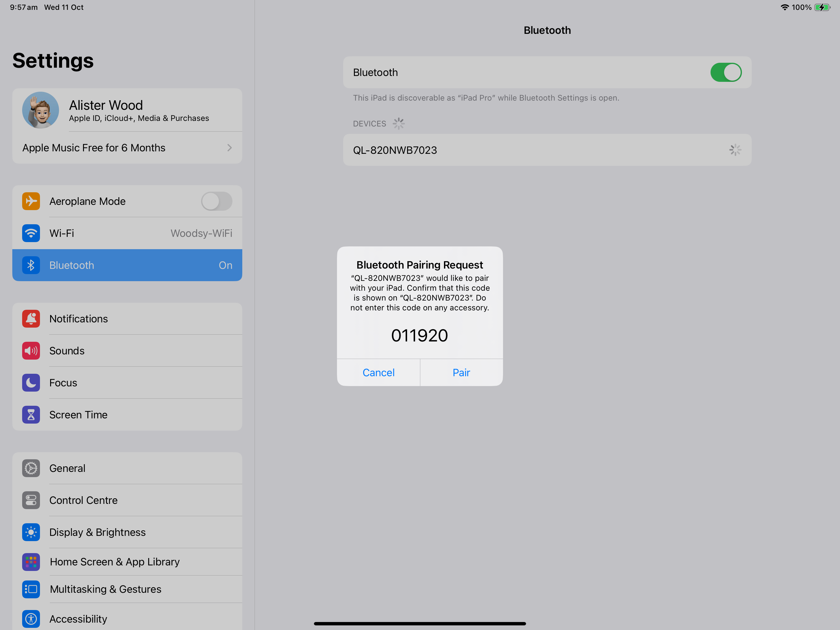Tap the Home Screen grid icon

[31, 562]
